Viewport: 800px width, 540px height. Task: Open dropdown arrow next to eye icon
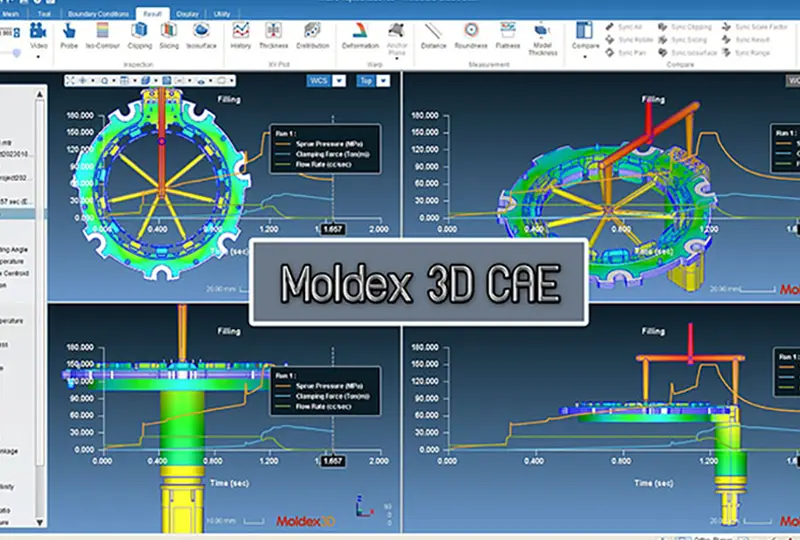210,81
